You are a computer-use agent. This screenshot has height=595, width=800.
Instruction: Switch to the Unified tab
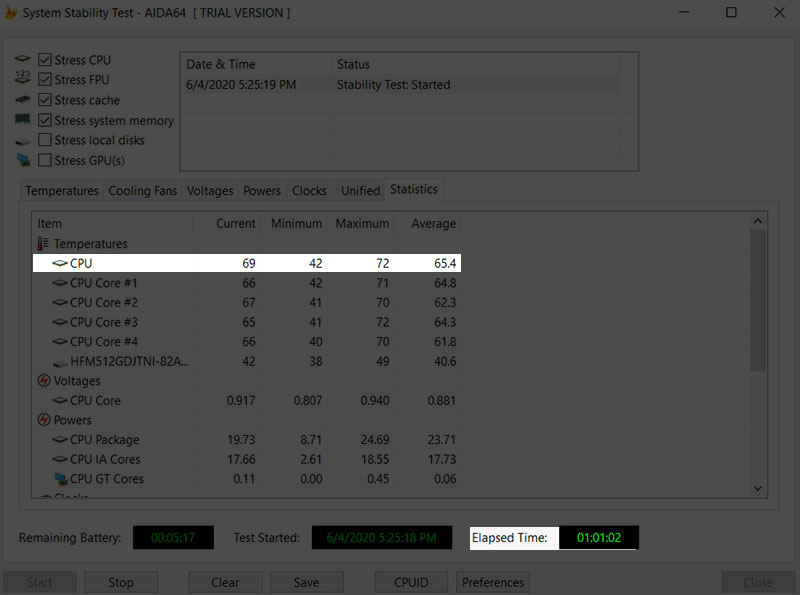[360, 191]
